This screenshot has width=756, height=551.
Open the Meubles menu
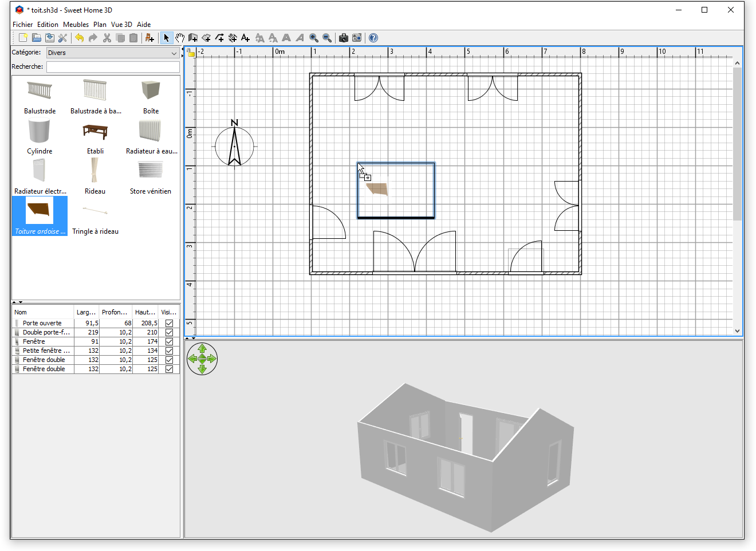(76, 25)
